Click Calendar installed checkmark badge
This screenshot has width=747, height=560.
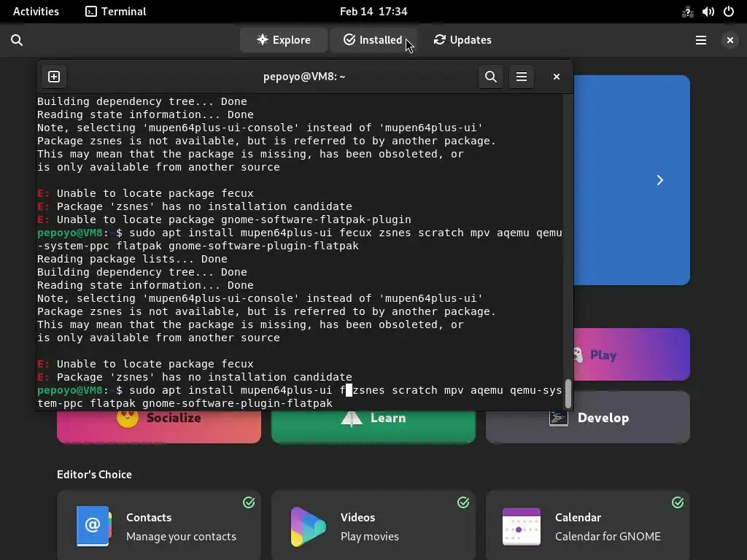(x=678, y=502)
